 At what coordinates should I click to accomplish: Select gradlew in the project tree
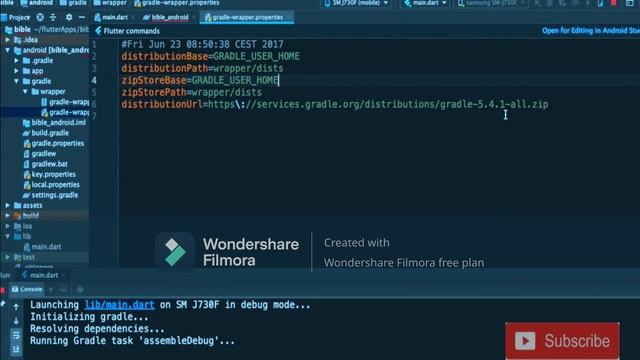click(40, 154)
